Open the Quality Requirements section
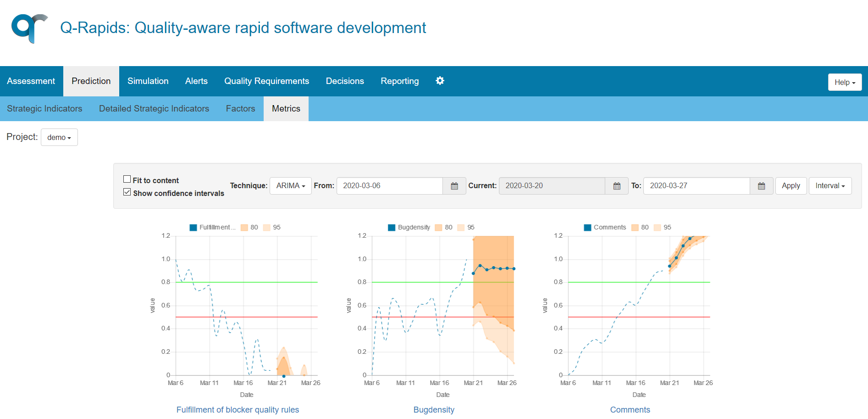 (x=266, y=81)
